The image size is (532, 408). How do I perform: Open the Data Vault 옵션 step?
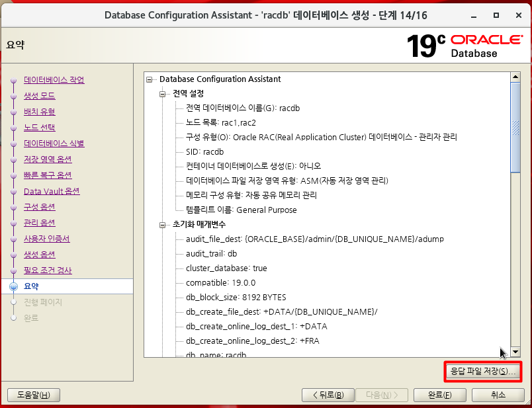pyautogui.click(x=52, y=191)
